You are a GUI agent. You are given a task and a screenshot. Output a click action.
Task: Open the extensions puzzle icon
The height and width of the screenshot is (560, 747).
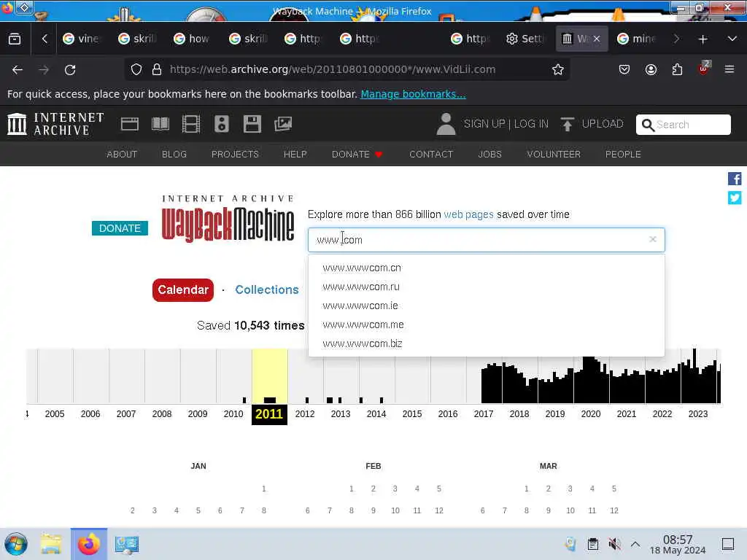(x=677, y=69)
